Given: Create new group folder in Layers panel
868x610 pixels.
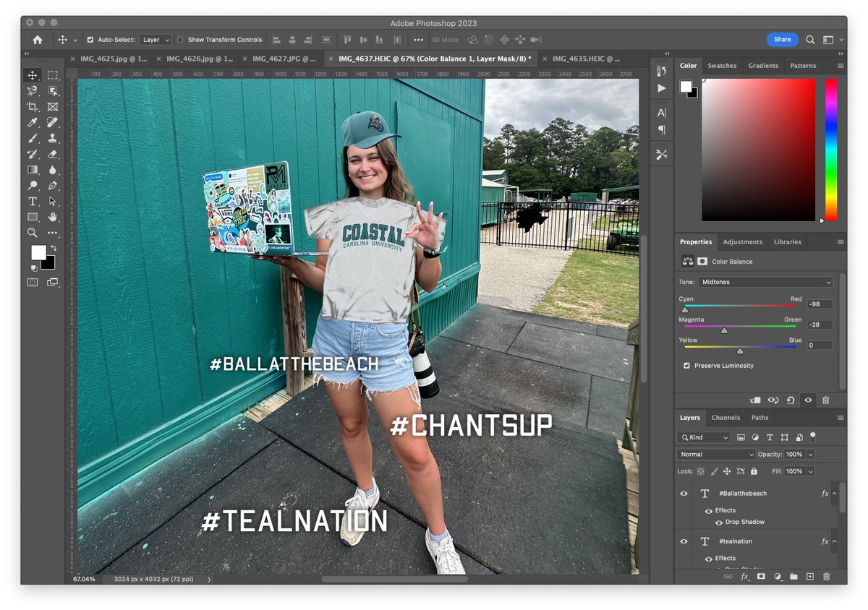Looking at the screenshot, I should (793, 577).
